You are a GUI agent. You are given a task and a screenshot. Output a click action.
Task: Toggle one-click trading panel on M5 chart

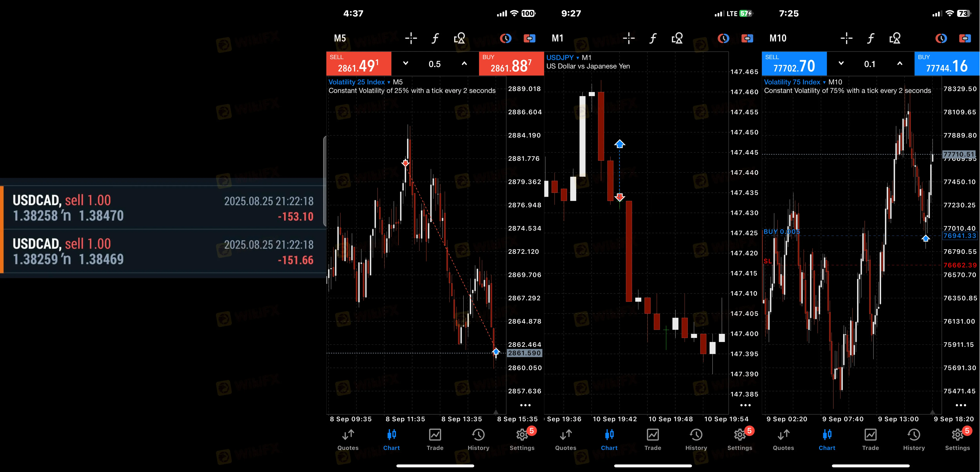530,38
